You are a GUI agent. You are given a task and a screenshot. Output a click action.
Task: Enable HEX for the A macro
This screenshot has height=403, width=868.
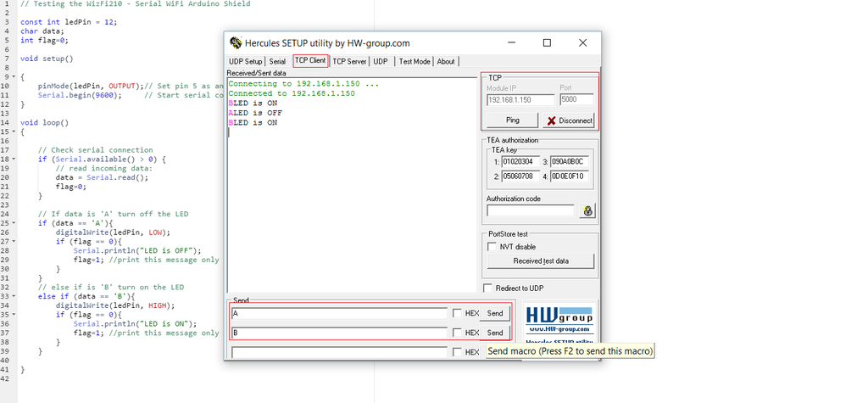[x=457, y=313]
